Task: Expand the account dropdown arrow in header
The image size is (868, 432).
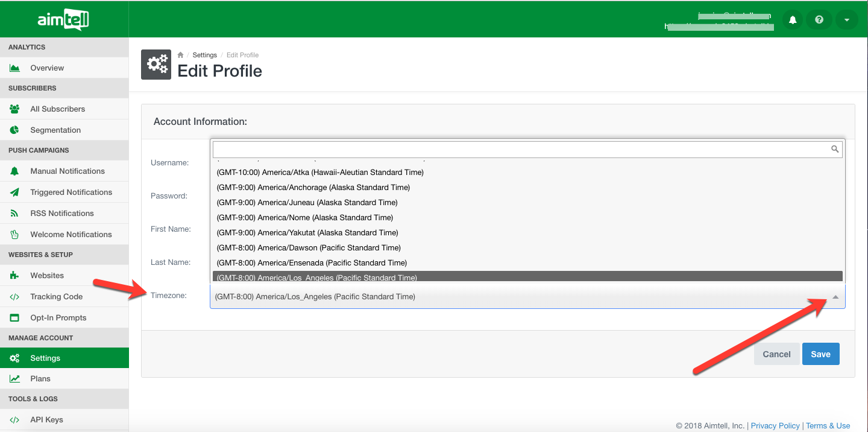Action: (846, 20)
